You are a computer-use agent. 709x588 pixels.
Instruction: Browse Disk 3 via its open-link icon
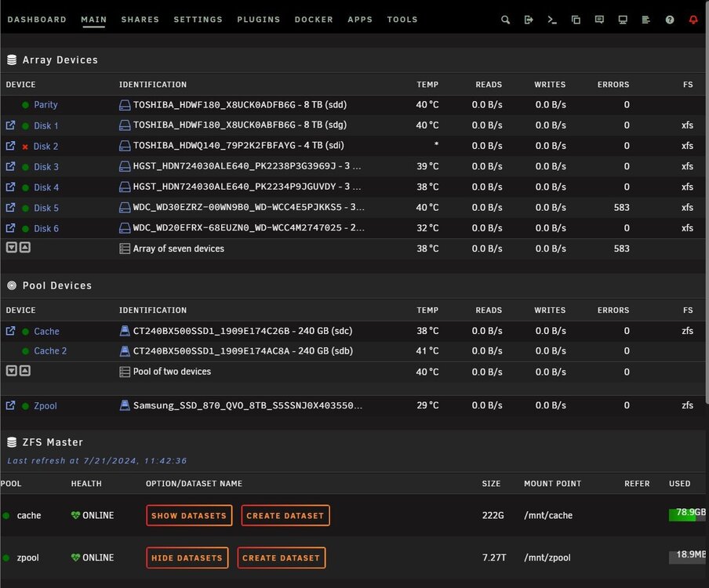click(10, 166)
